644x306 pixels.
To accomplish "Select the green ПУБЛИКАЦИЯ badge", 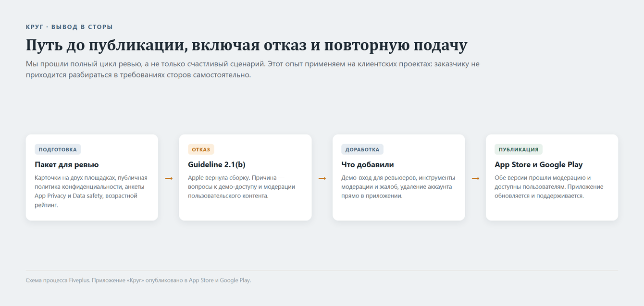I will (x=519, y=149).
